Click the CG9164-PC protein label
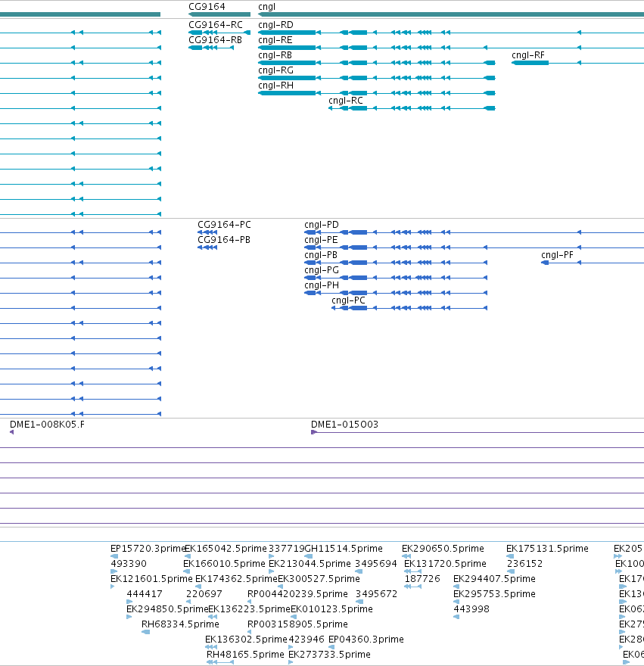This screenshot has height=666, width=644. [x=224, y=225]
